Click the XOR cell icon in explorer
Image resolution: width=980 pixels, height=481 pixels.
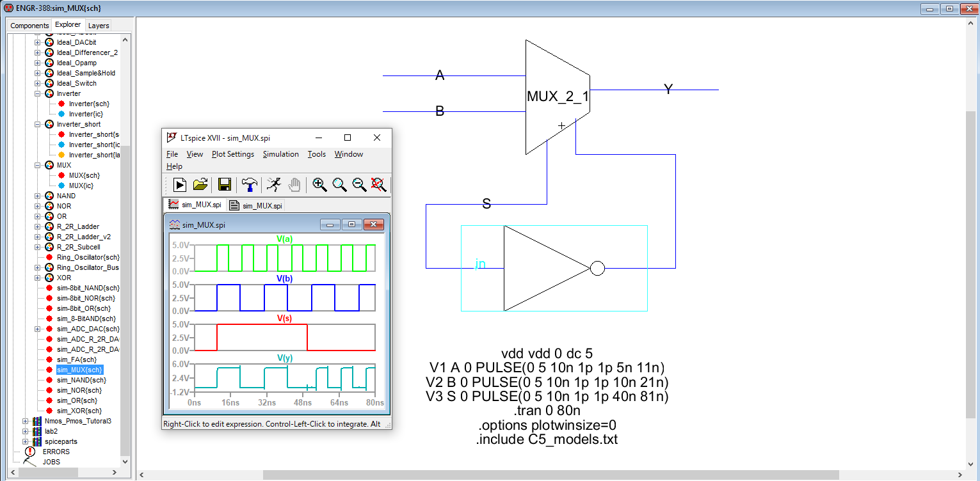click(x=49, y=278)
